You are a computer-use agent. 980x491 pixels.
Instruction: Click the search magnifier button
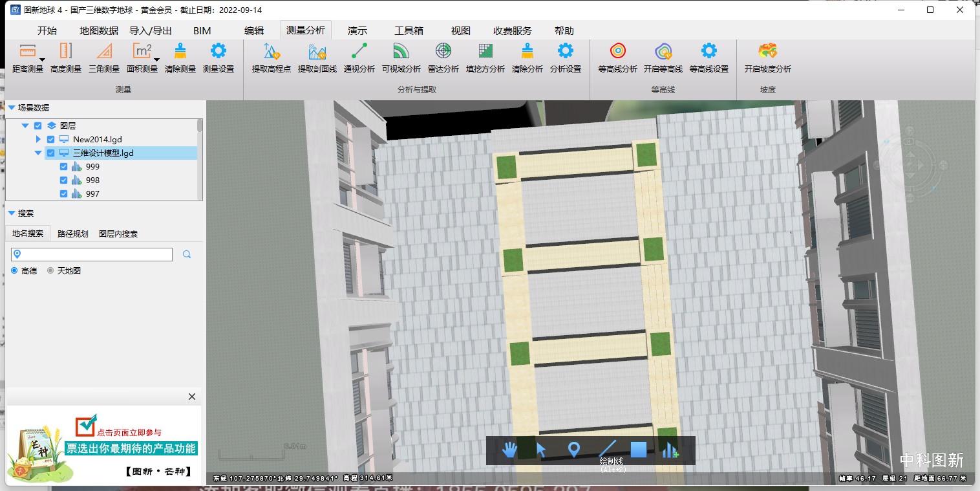click(x=187, y=255)
